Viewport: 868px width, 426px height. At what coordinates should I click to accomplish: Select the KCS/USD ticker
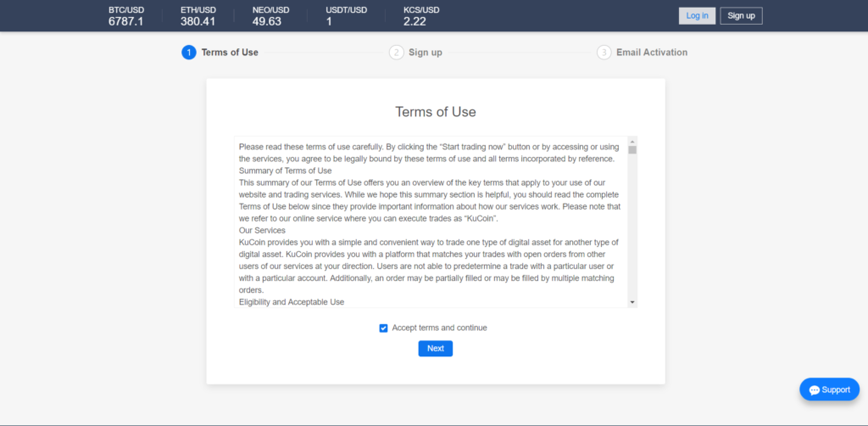pos(421,16)
